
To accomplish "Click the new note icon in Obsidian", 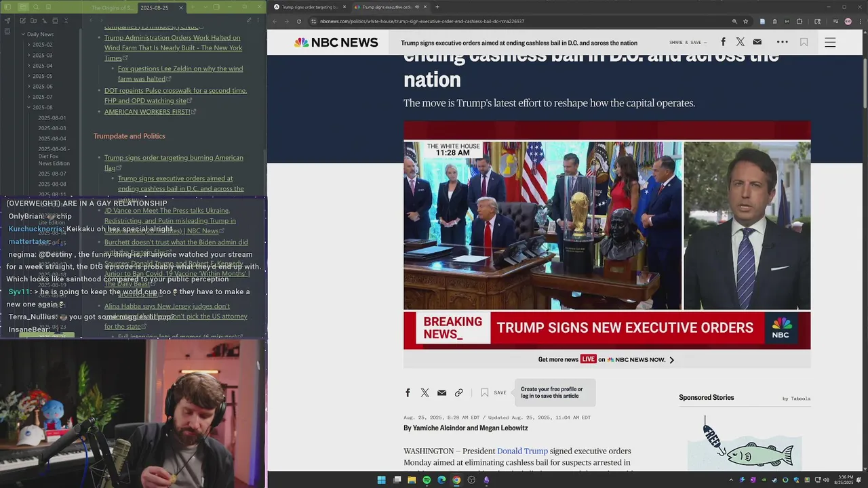I will tap(22, 21).
